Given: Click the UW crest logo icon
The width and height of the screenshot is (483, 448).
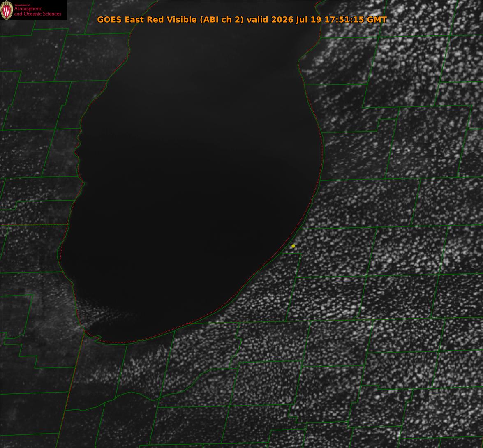Looking at the screenshot, I should (7, 10).
